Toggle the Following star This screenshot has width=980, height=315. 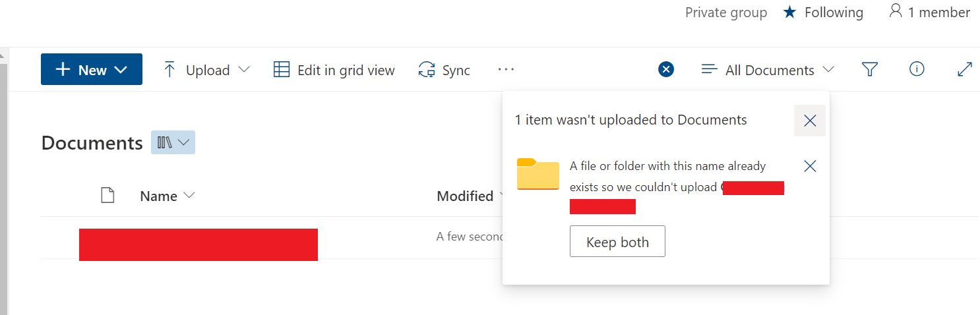[x=790, y=12]
